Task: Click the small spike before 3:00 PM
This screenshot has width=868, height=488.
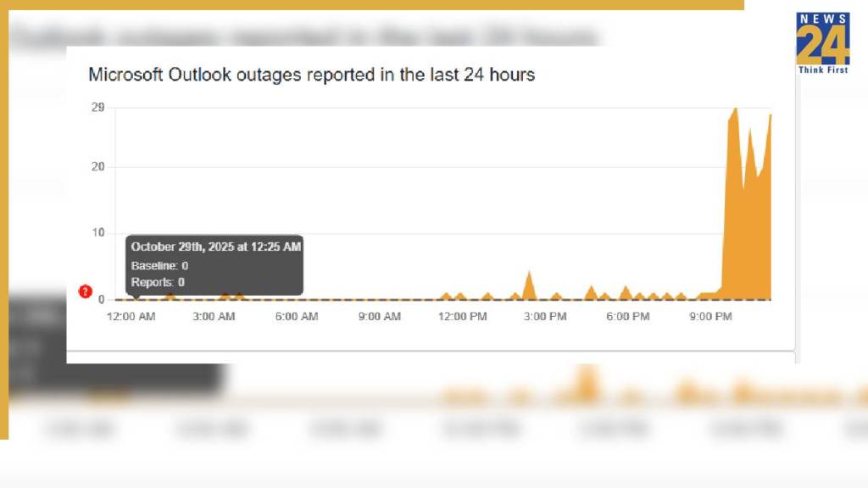Action: pyautogui.click(x=529, y=274)
